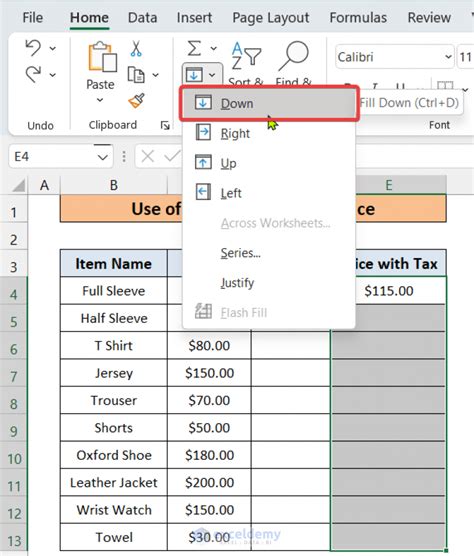Click the Select All corner triangle
This screenshot has height=556, width=474.
19,185
